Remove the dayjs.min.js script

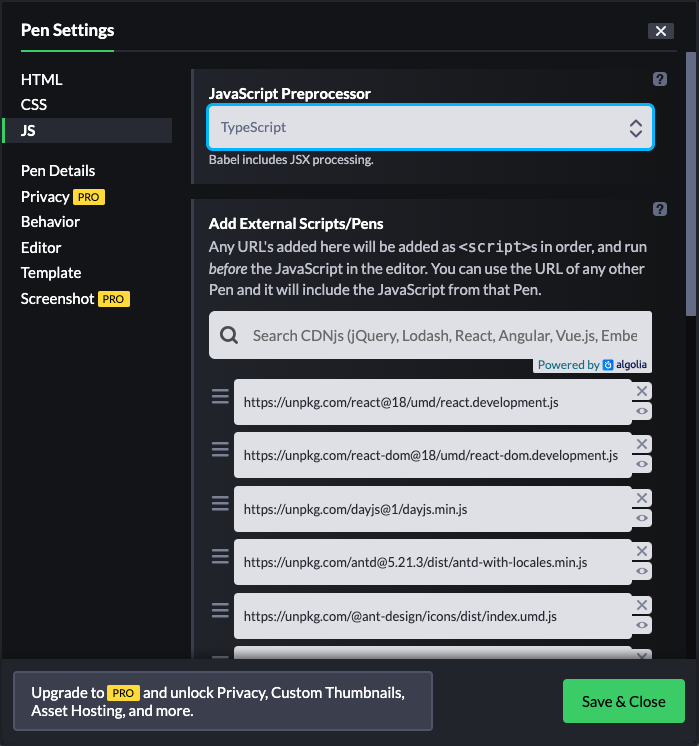click(642, 498)
